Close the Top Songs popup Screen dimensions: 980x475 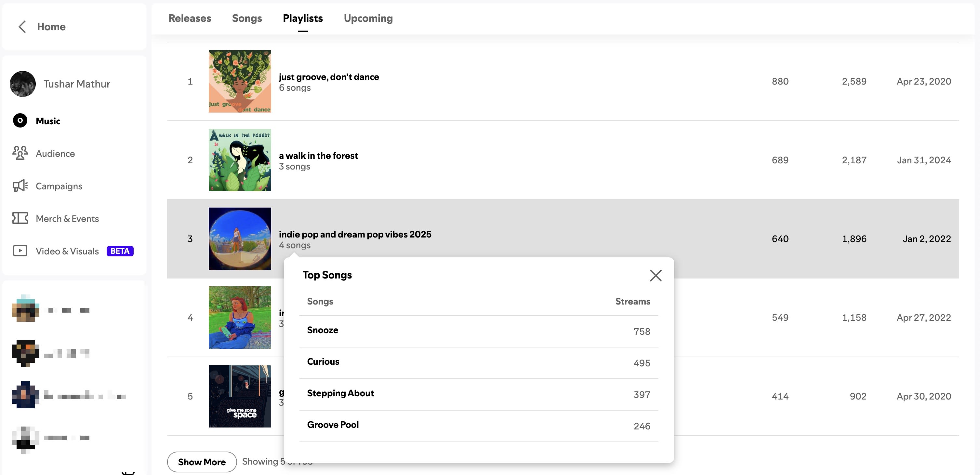coord(656,275)
